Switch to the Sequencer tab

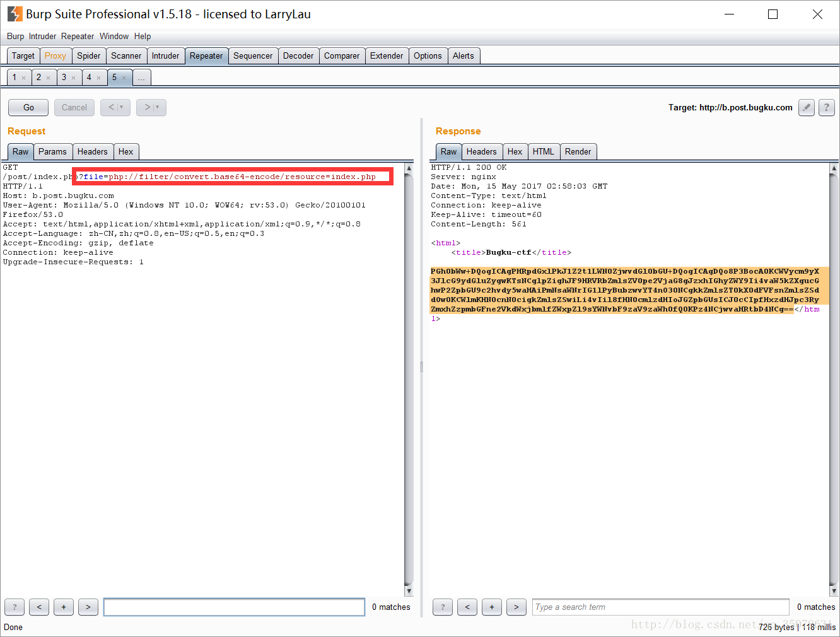[253, 56]
